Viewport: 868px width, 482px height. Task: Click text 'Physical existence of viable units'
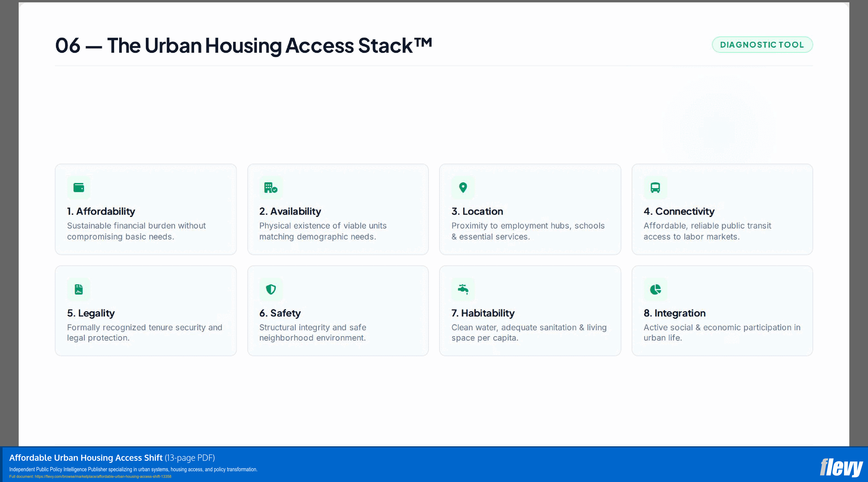click(x=323, y=225)
